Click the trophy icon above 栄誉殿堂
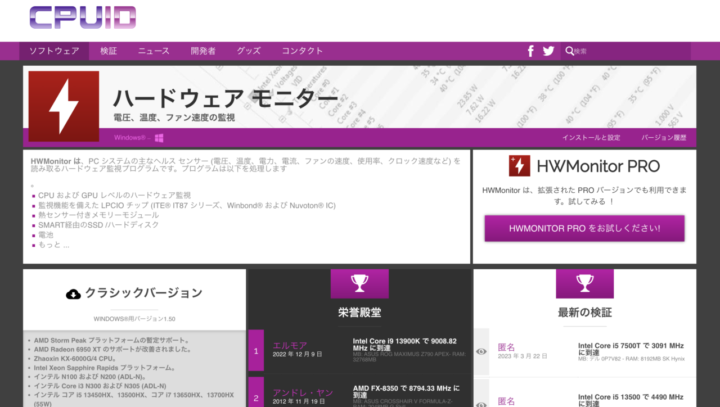 pyautogui.click(x=360, y=283)
